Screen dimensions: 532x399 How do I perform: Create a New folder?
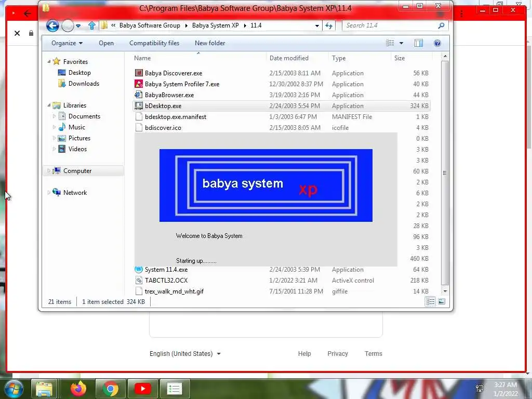(x=210, y=43)
